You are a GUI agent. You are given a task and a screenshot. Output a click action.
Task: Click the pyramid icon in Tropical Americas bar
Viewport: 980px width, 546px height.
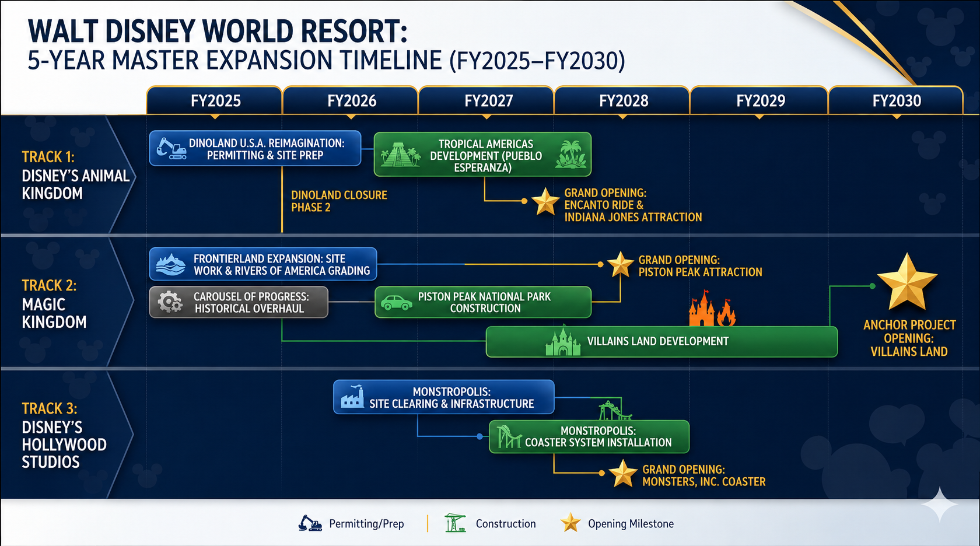(400, 155)
